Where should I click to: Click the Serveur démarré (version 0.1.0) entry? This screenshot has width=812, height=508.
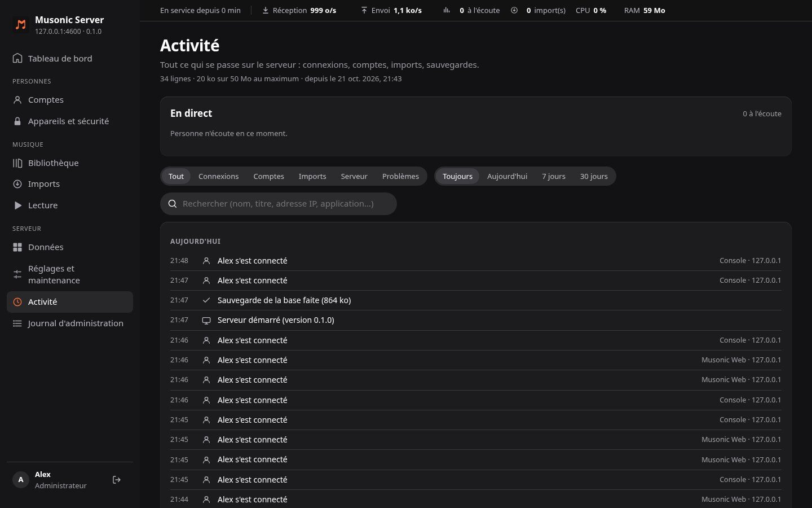click(476, 320)
